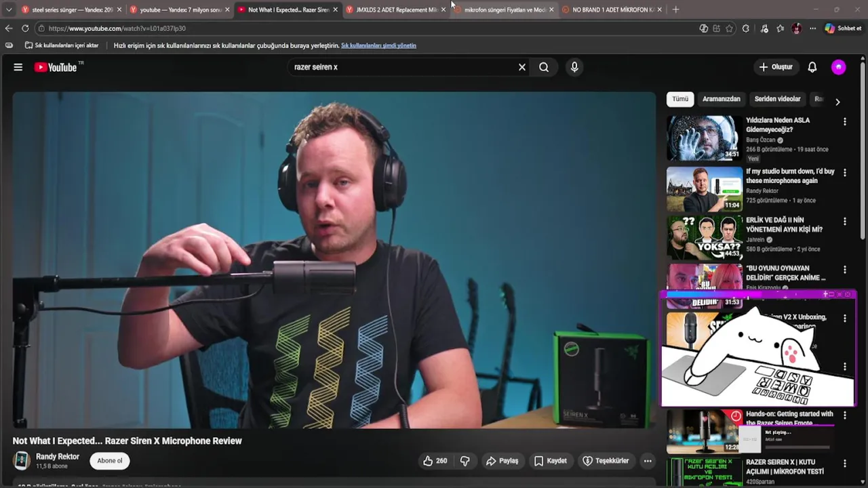Open menu for RAZER SEIREN X KUTU AÇILIMI video
Image resolution: width=868 pixels, height=488 pixels.
pyautogui.click(x=845, y=464)
